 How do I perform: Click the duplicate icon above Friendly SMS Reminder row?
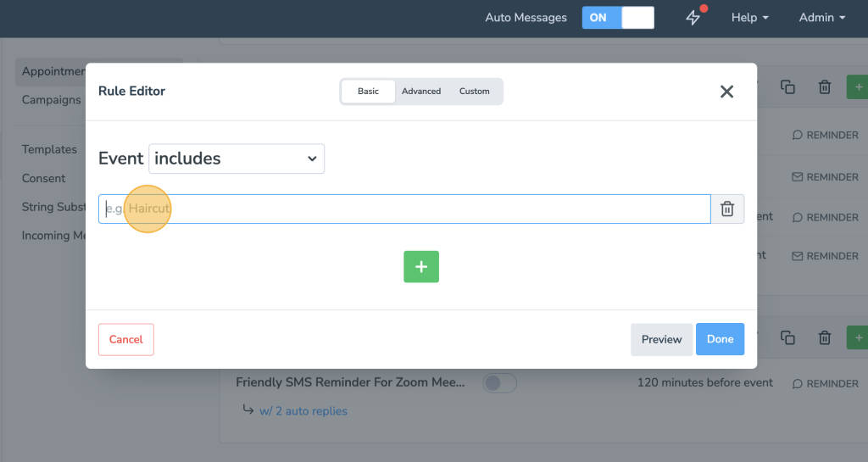click(x=787, y=338)
